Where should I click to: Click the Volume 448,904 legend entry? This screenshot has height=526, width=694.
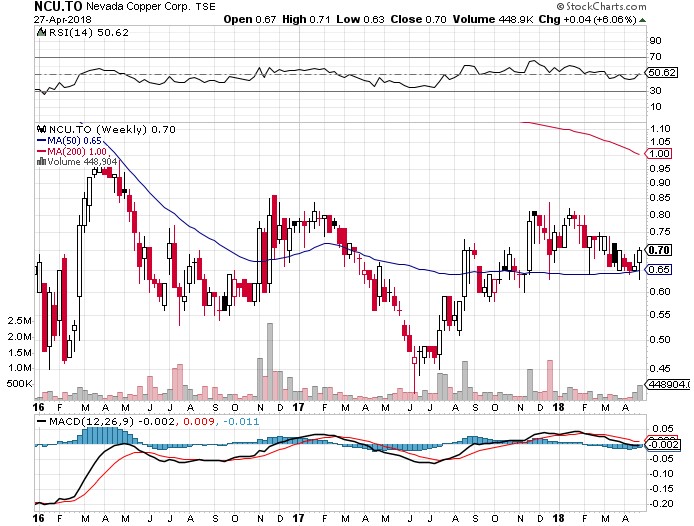coord(82,162)
